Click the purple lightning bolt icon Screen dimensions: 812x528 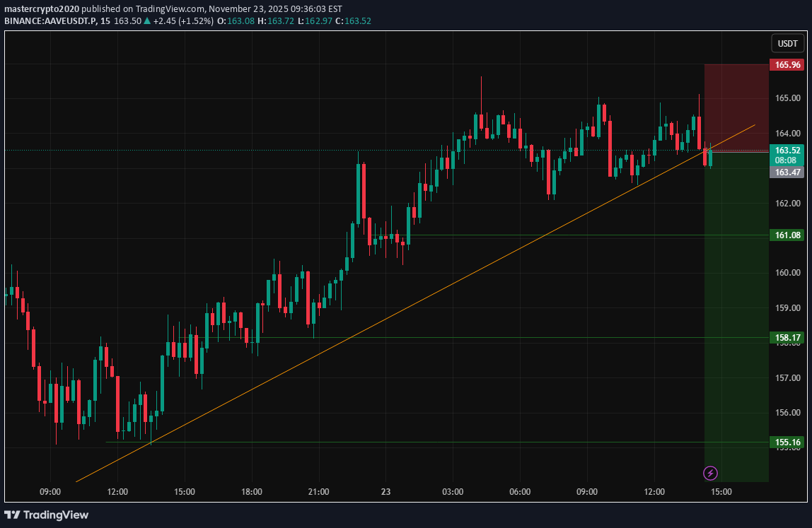(x=711, y=473)
